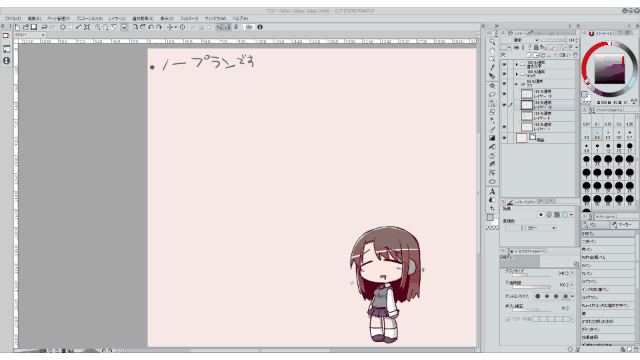Open the anti-aliasing options dropdown arrow
Viewport: 640px width, 360px height.
(572, 296)
